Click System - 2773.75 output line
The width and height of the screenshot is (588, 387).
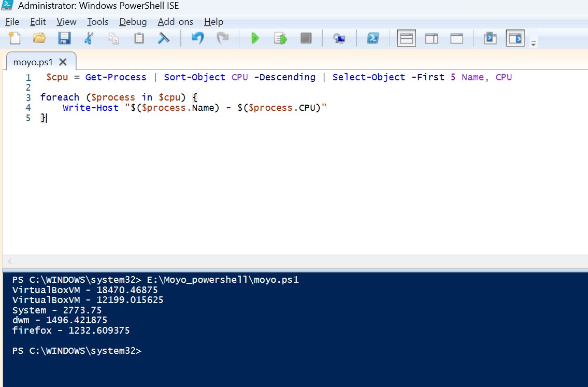pos(56,310)
